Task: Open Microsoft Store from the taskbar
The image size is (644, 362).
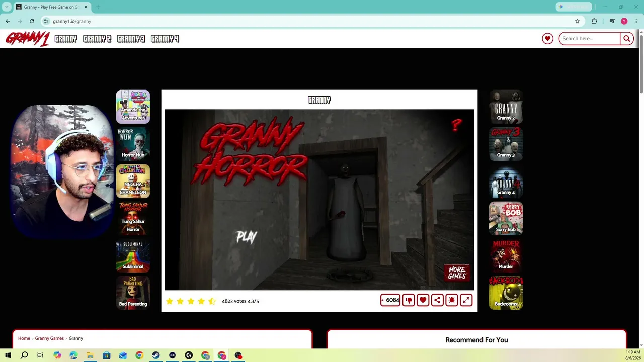Action: click(x=106, y=355)
